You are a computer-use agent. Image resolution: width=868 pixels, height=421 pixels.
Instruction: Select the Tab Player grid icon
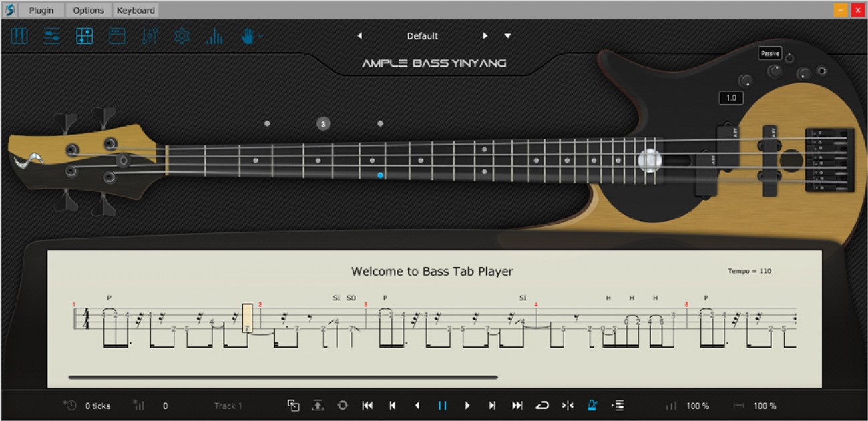(85, 36)
